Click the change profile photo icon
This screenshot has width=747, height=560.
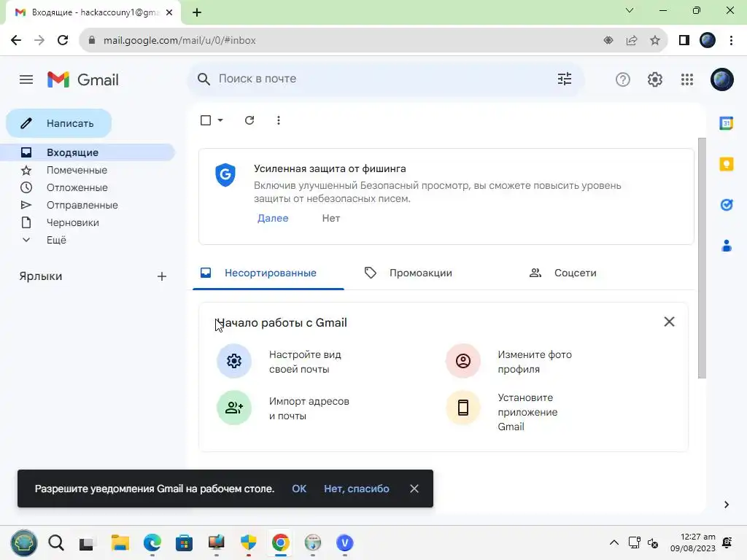tap(462, 361)
